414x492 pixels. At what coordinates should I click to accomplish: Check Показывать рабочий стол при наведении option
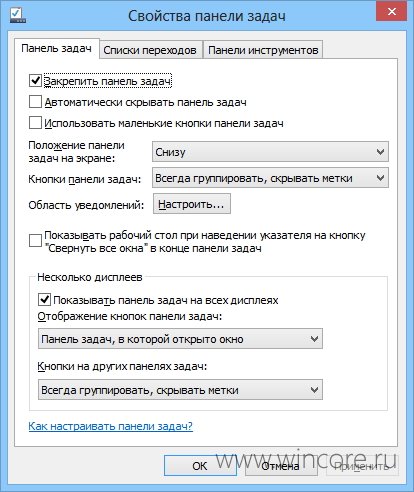pyautogui.click(x=35, y=241)
